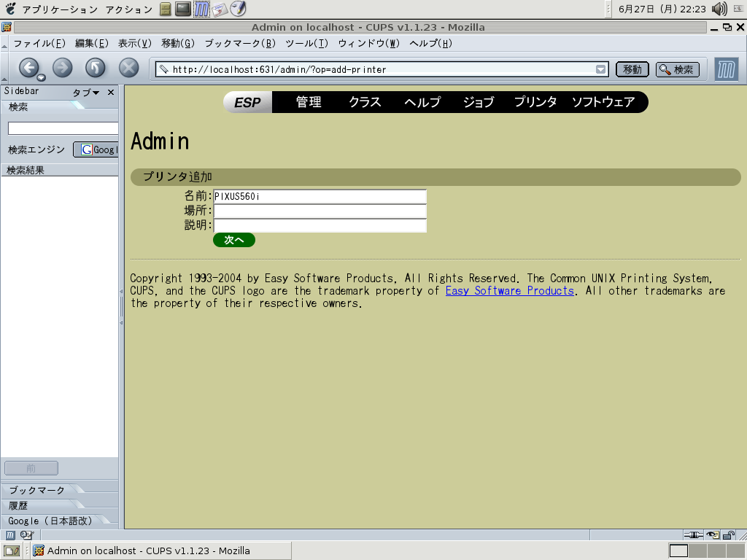Screen dimensions: 747x560
Task: Open the ヘルプ(H) menu
Action: [x=430, y=44]
